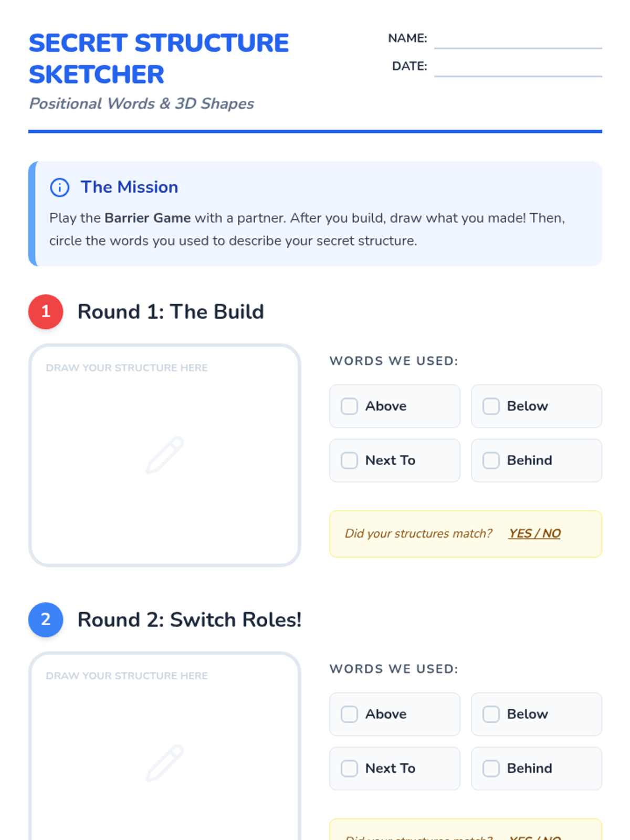
Task: Check the Above box in Round 1
Action: tap(349, 406)
